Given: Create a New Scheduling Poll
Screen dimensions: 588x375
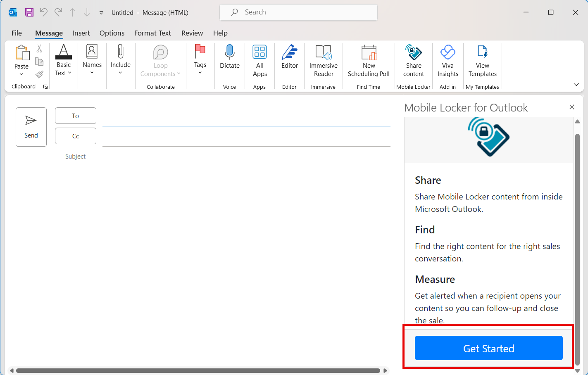Looking at the screenshot, I should 369,61.
